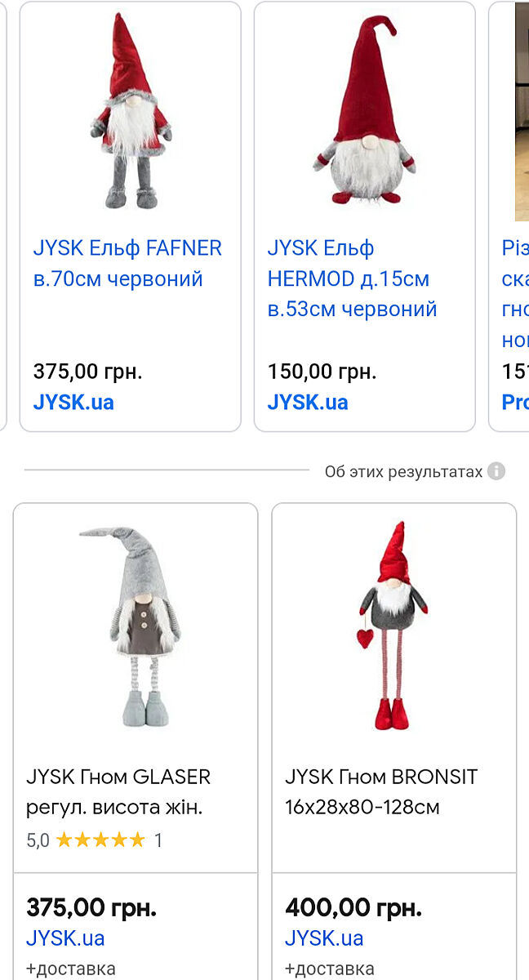529x980 pixels.
Task: Visit JYSK.ua under the FAFNER elf
Action: tap(73, 403)
